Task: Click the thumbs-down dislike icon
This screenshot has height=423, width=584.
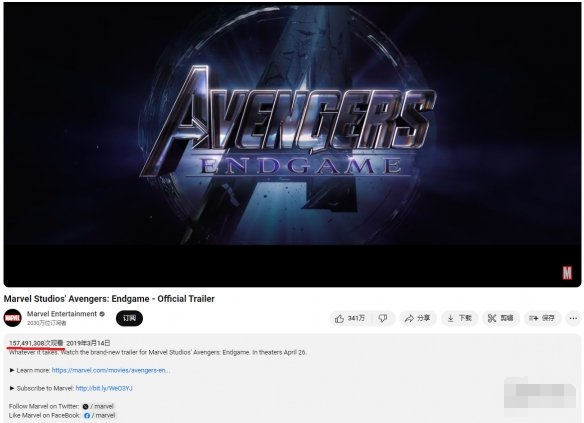Action: click(x=383, y=318)
